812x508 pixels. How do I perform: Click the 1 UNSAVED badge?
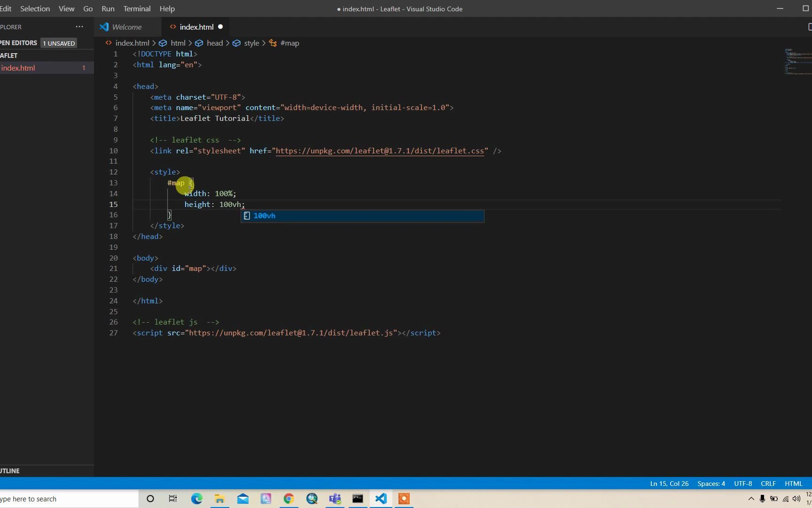pyautogui.click(x=59, y=43)
